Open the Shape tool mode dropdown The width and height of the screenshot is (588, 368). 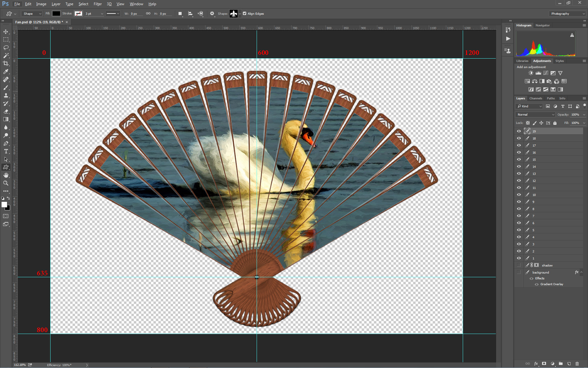[x=32, y=13]
